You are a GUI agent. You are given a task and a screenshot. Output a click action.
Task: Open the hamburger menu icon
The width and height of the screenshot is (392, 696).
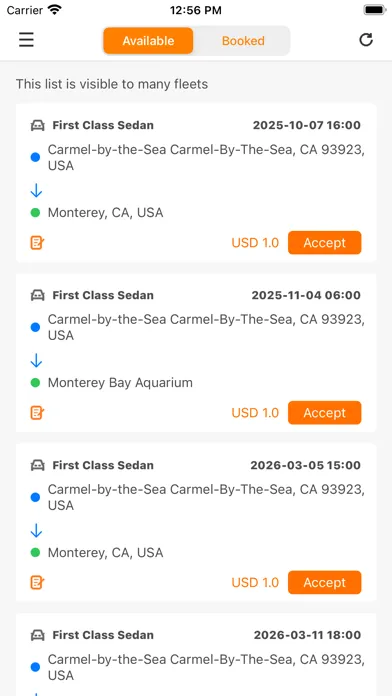26,40
